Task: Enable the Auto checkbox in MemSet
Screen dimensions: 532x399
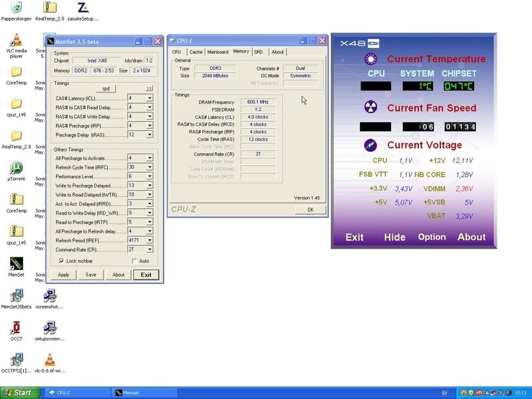Action: 135,261
